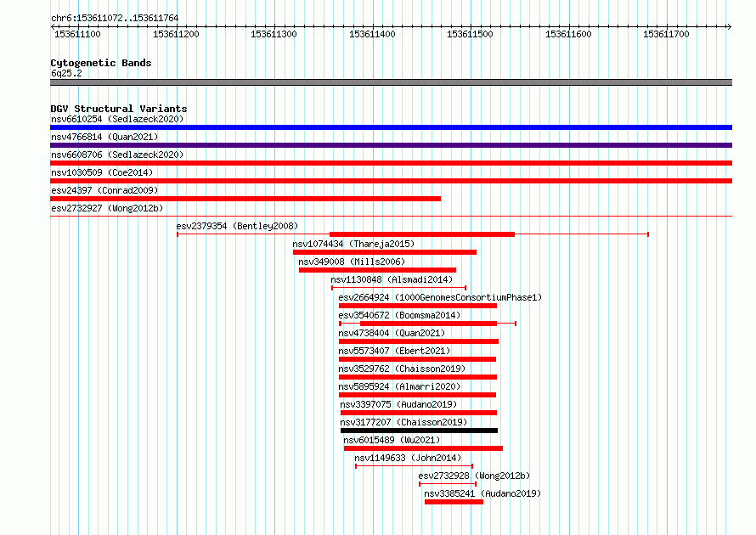756x535 pixels.
Task: Open the nsv5573407 (Ebert2021) label
Action: click(x=394, y=351)
